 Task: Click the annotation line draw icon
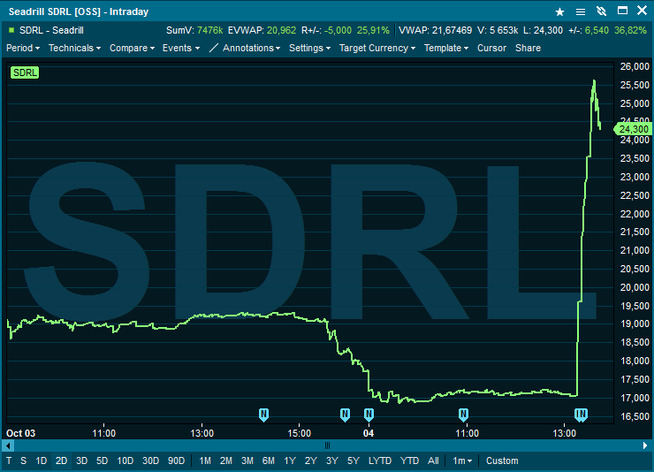coord(214,48)
